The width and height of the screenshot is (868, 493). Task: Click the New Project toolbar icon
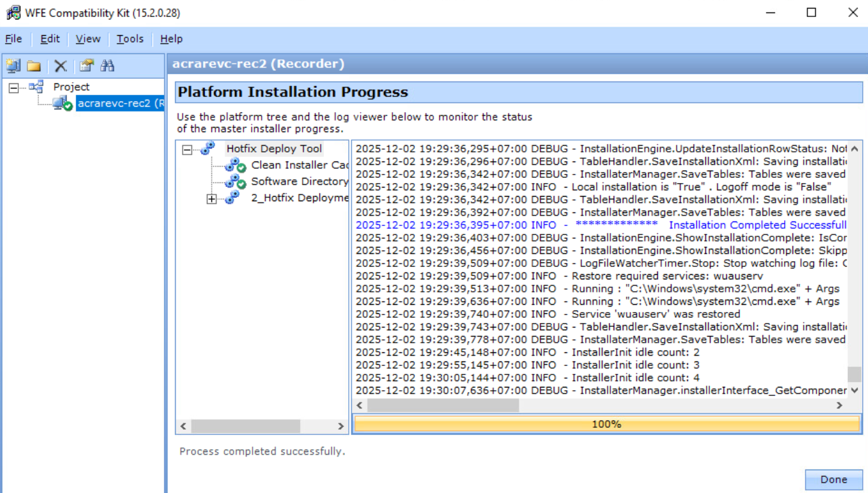point(13,66)
